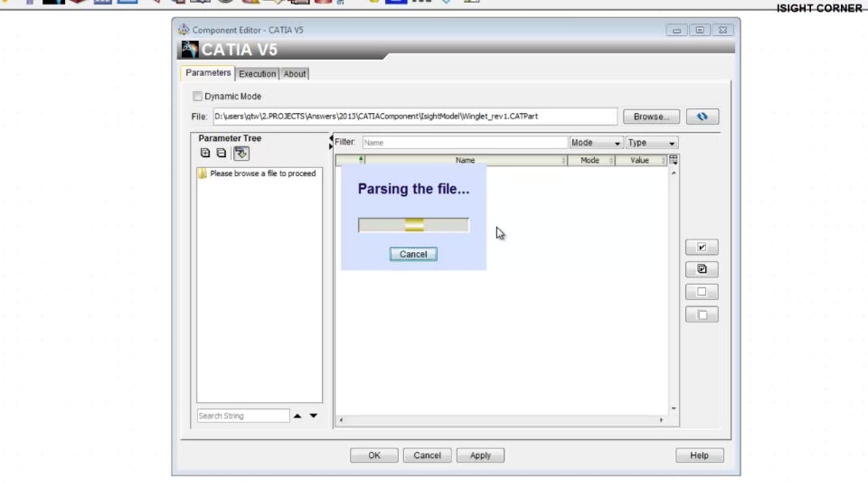
Task: Click the bottom Cancel button
Action: coord(427,455)
